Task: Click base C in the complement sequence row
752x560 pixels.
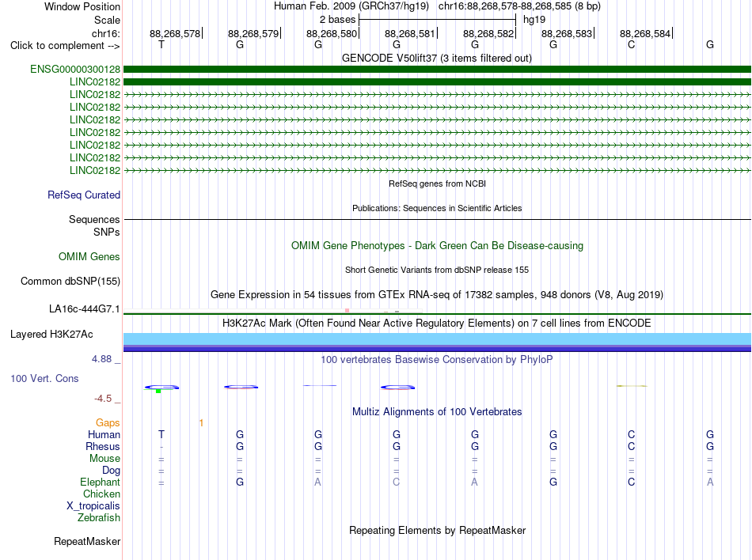Action: point(631,45)
